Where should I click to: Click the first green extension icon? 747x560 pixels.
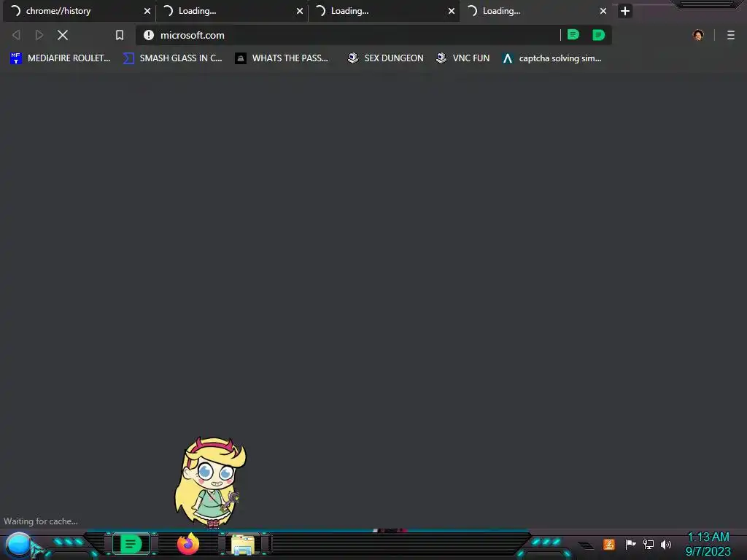(573, 35)
